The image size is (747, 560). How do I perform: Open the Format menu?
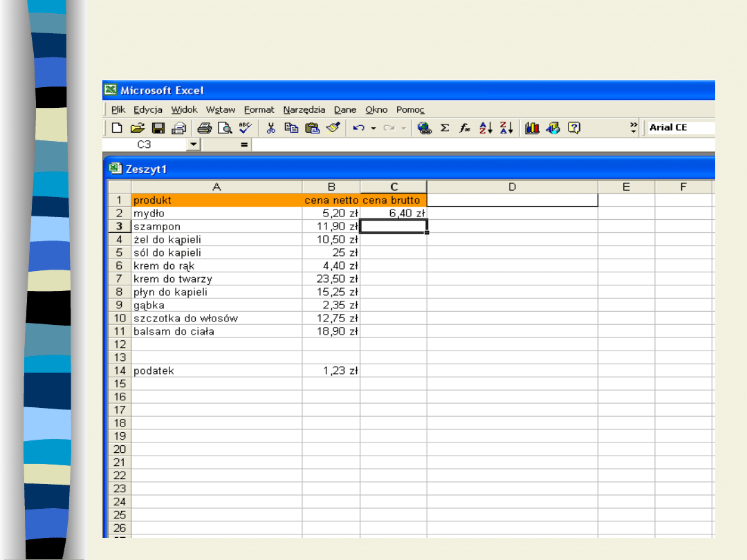[x=259, y=109]
